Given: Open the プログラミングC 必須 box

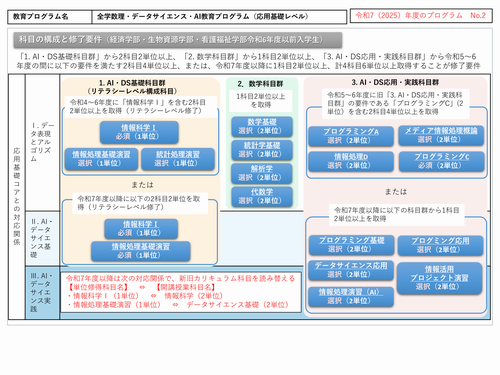Looking at the screenshot, I should point(441,161).
